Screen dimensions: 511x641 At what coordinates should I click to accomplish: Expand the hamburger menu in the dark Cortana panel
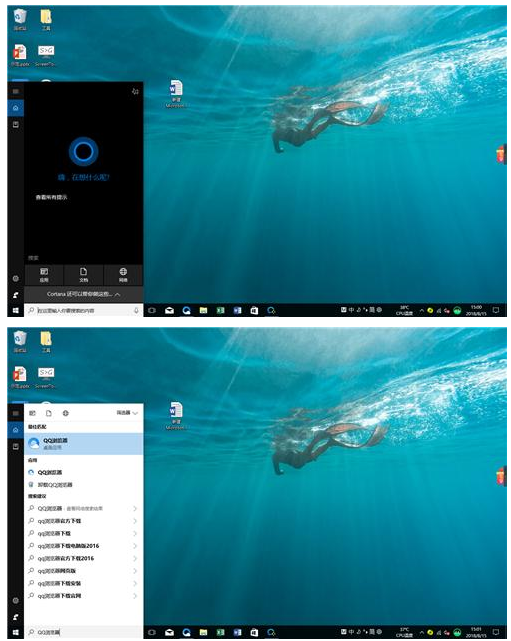point(16,91)
